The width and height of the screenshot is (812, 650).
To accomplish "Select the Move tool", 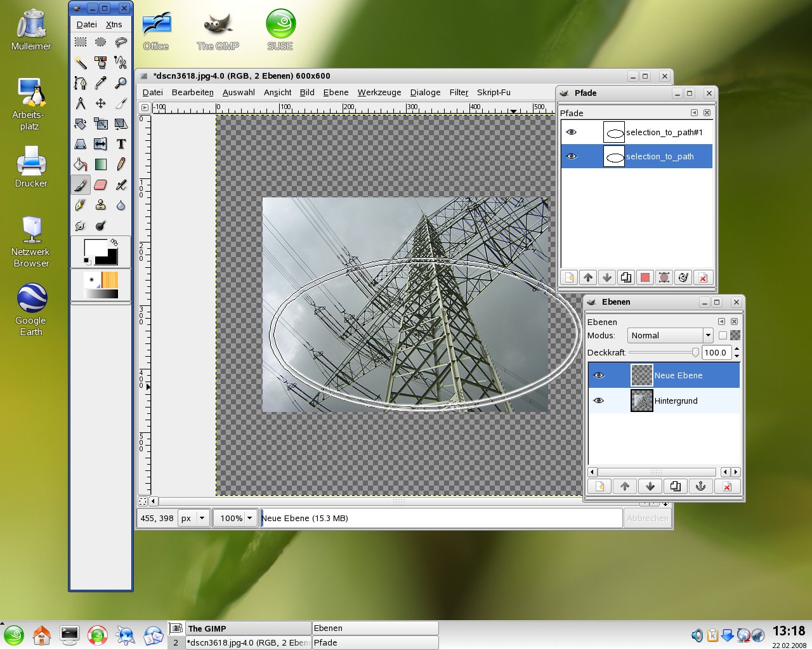I will pos(100,103).
